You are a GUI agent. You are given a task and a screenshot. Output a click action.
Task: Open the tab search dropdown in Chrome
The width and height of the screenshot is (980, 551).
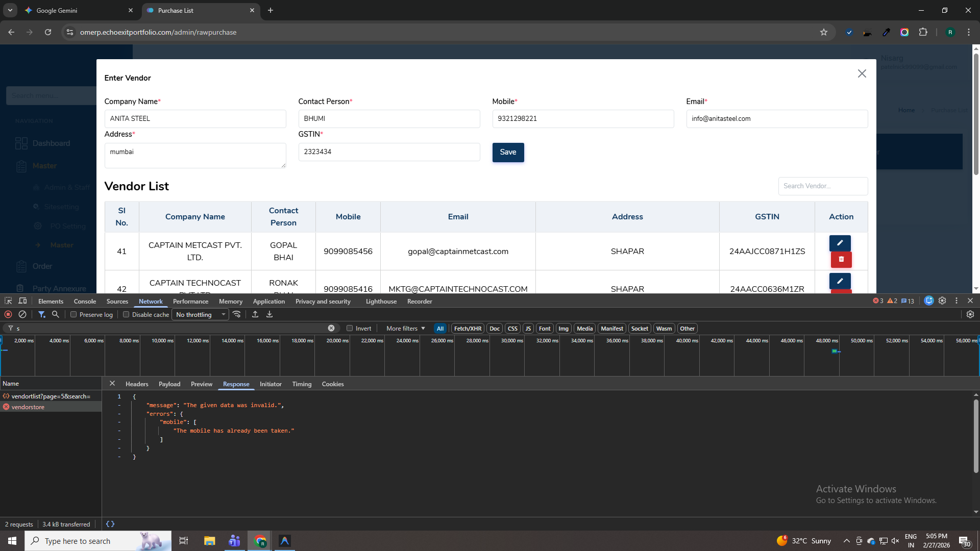click(x=10, y=10)
